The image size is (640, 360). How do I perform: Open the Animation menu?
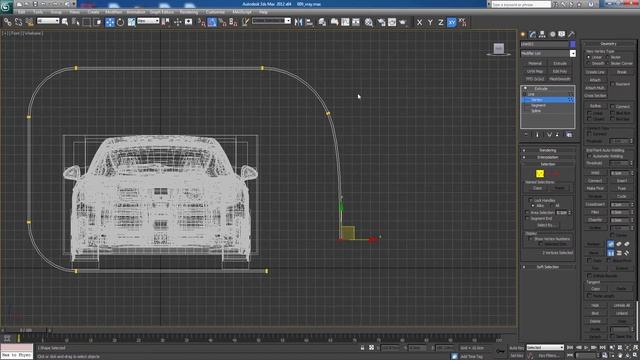pos(136,12)
